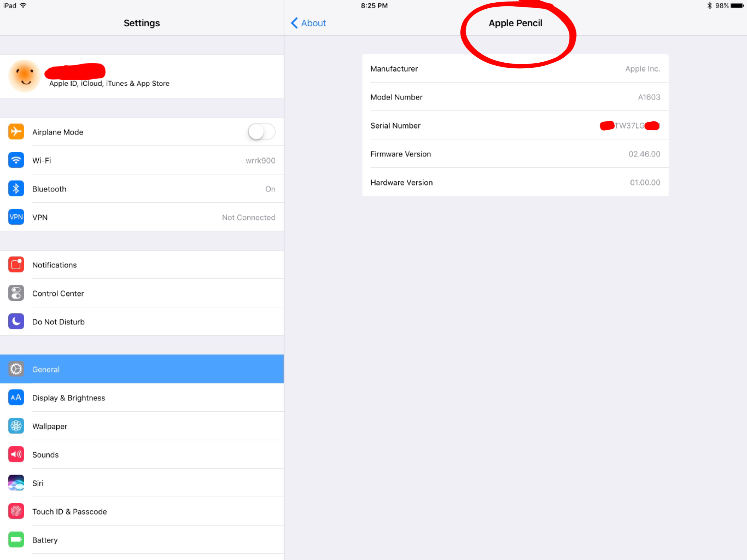Screen dimensions: 747x560
Task: Tap the Wi-Fi settings icon
Action: tap(15, 160)
